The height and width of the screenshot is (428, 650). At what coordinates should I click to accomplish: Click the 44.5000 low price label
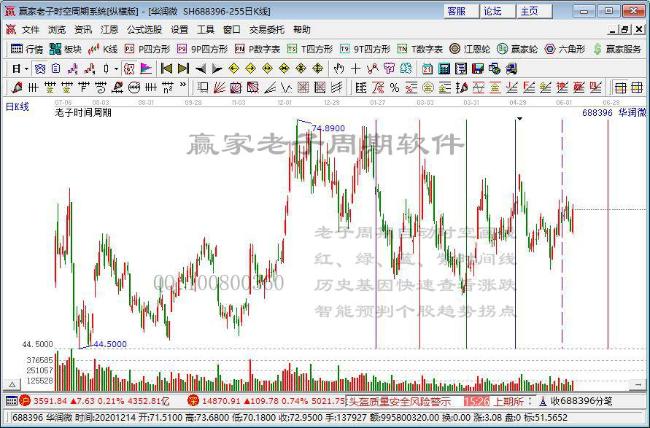110,344
